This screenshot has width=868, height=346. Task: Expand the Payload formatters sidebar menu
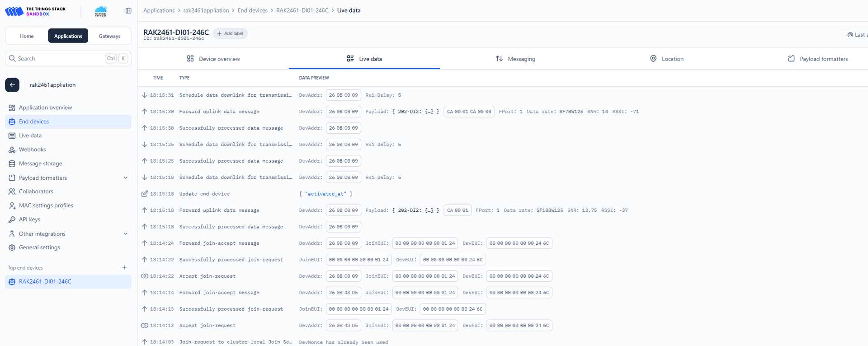pyautogui.click(x=125, y=178)
